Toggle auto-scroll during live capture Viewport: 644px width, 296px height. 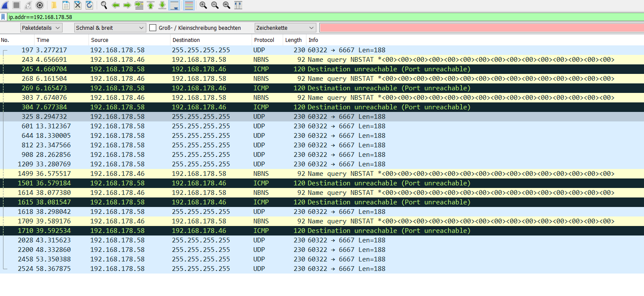174,5
